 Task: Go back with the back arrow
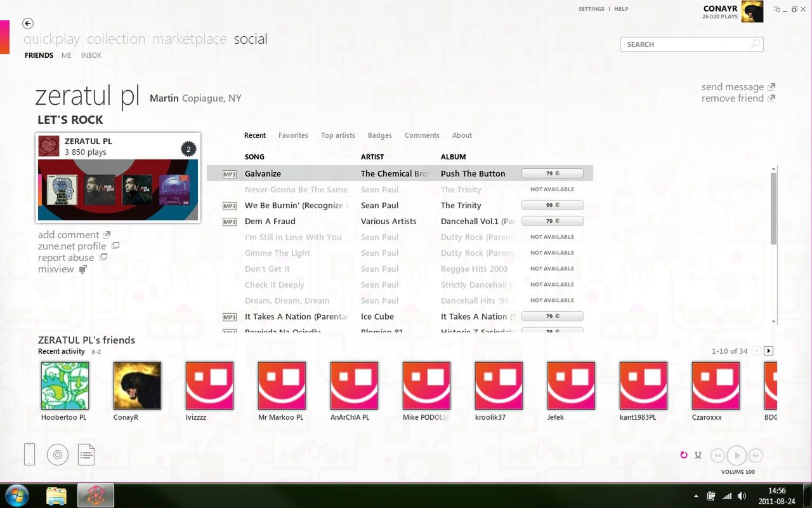tap(27, 23)
